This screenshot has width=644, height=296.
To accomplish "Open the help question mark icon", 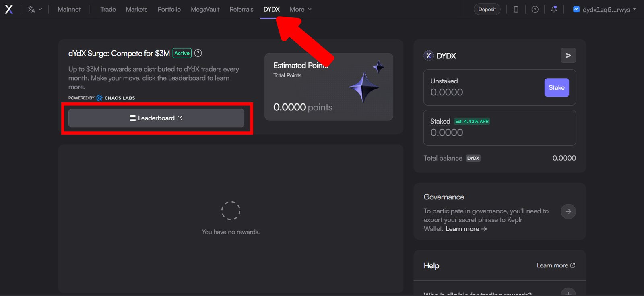I will [x=535, y=9].
